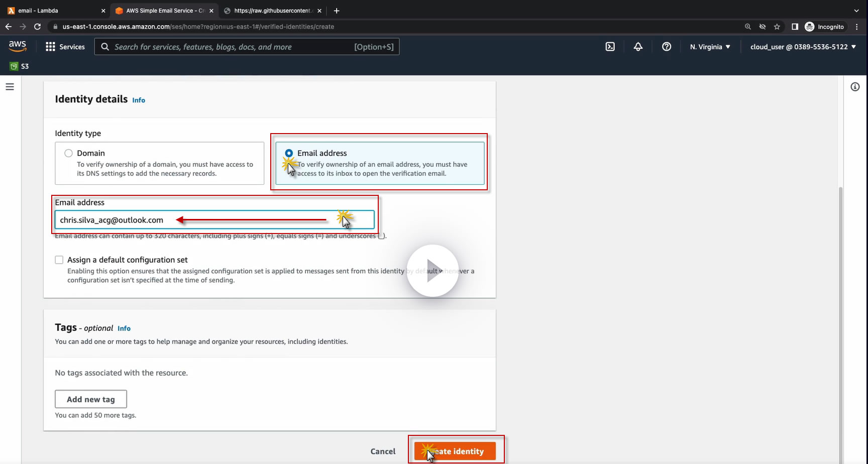Click the site lock icon in address bar

[55, 27]
